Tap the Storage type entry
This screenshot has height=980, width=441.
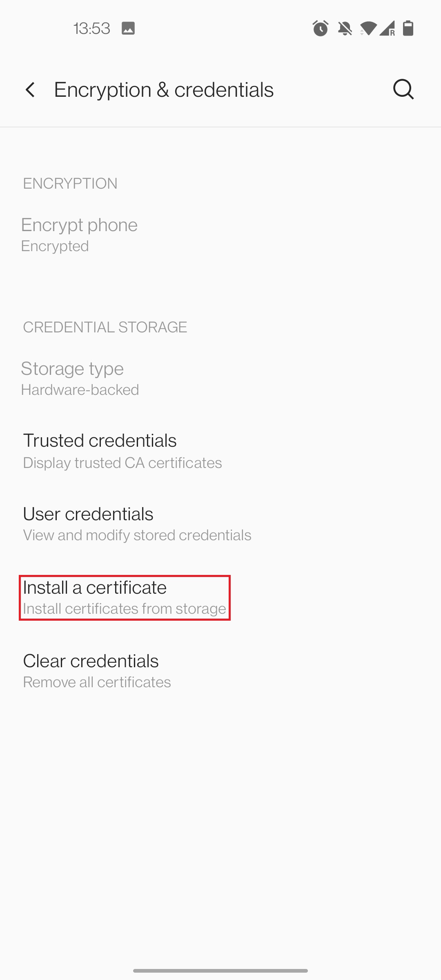[220, 379]
